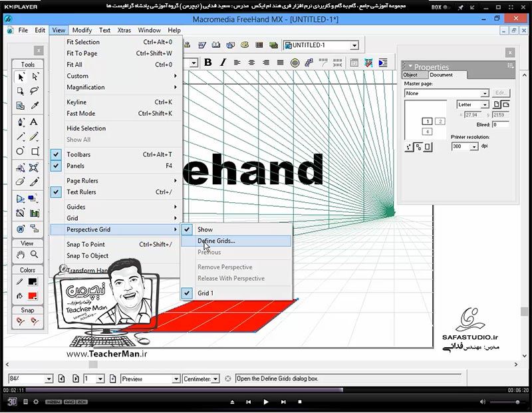Viewport: 532px width, 413px height.
Task: Select the Rectangle tool
Action: coord(35,151)
